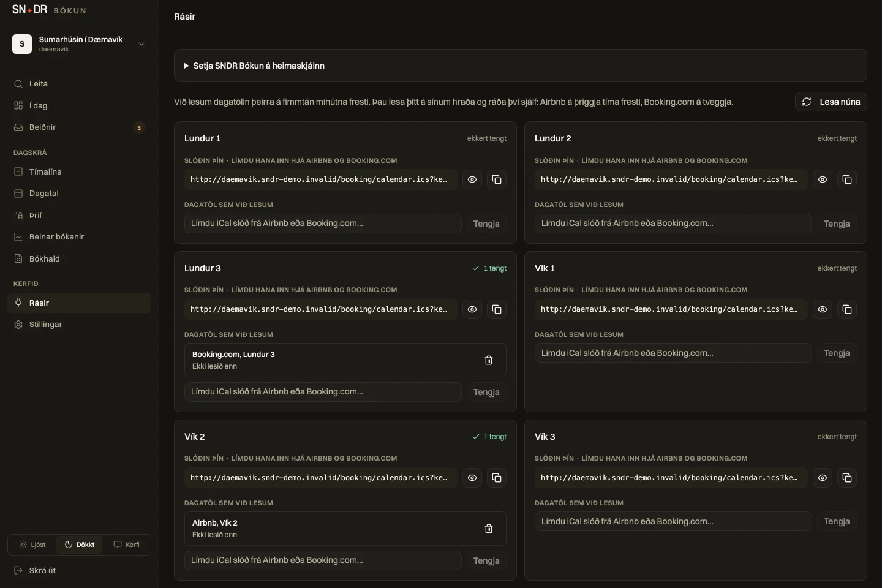The width and height of the screenshot is (882, 588).
Task: Focus iCal URL field for Lundur 2
Action: (673, 224)
